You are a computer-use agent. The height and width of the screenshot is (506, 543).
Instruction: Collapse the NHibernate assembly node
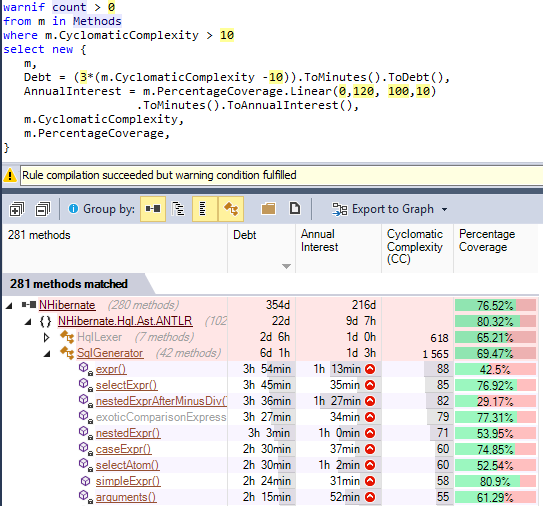(9, 305)
